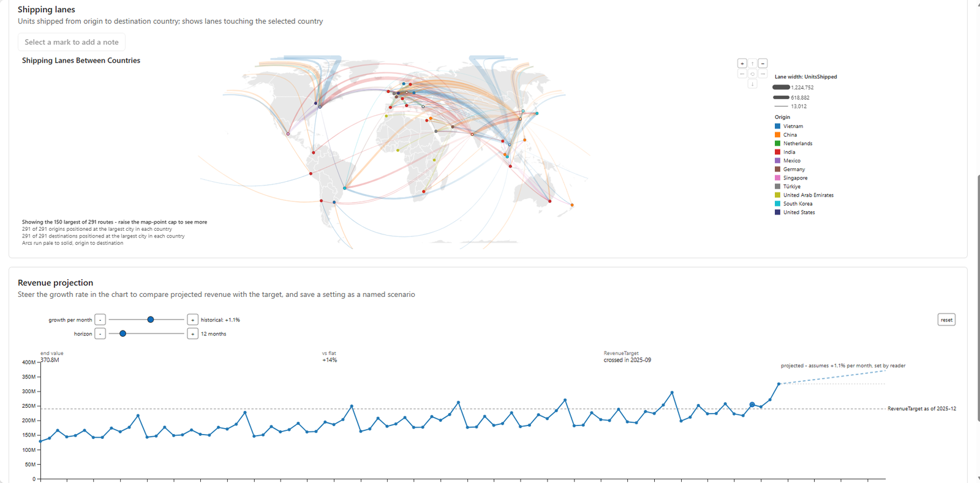
Task: Click 'RevenueTarget as of 2025-12' line label
Action: [x=922, y=409]
